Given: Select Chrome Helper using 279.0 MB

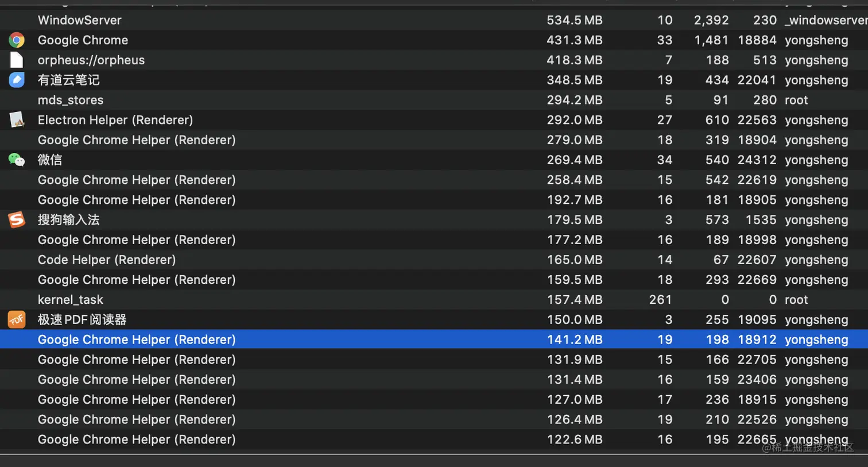Looking at the screenshot, I should [137, 140].
